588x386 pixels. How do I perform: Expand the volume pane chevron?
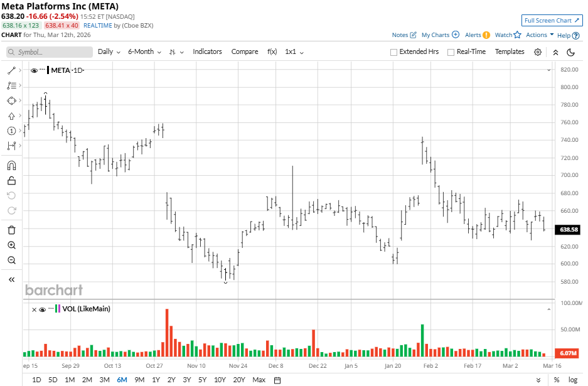click(x=548, y=309)
